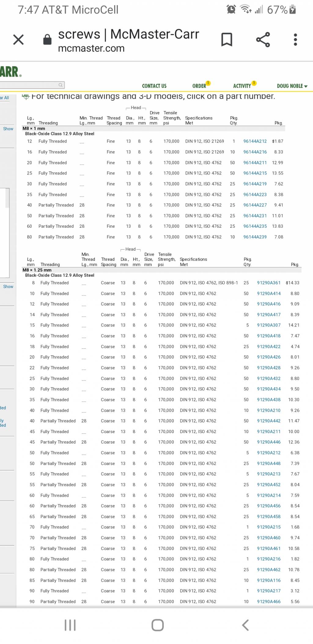
Task: Click the McMaster-Carr search field
Action: 32,85
